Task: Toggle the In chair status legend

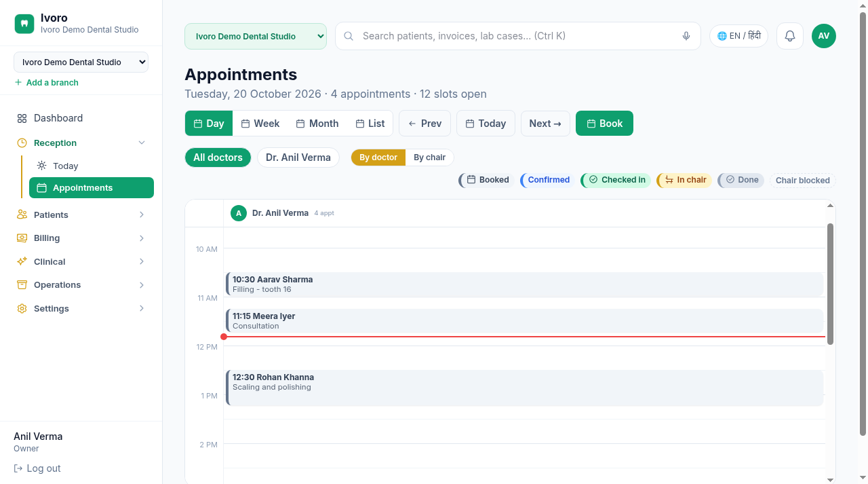Action: click(x=684, y=180)
